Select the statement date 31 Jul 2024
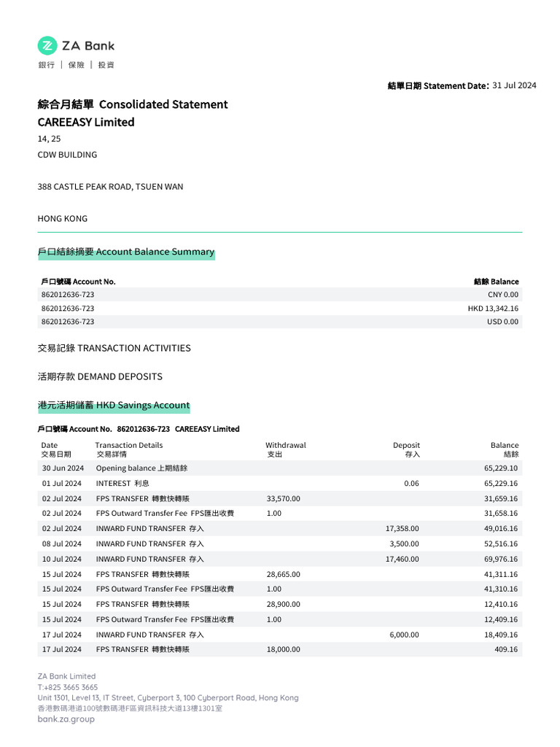560x747 pixels. click(x=514, y=85)
